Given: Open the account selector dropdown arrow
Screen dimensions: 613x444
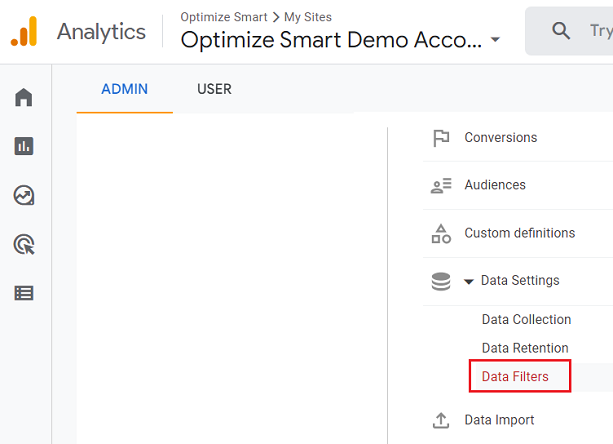Looking at the screenshot, I should point(495,39).
